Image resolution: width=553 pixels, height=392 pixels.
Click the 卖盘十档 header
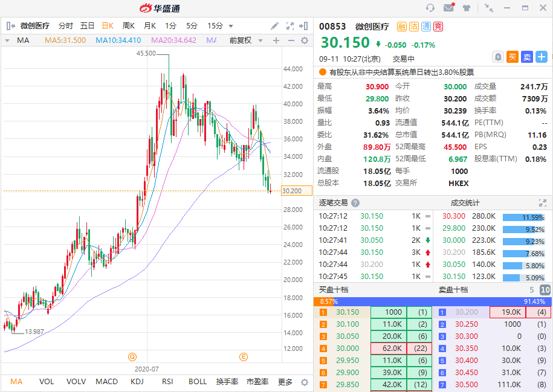coord(453,290)
